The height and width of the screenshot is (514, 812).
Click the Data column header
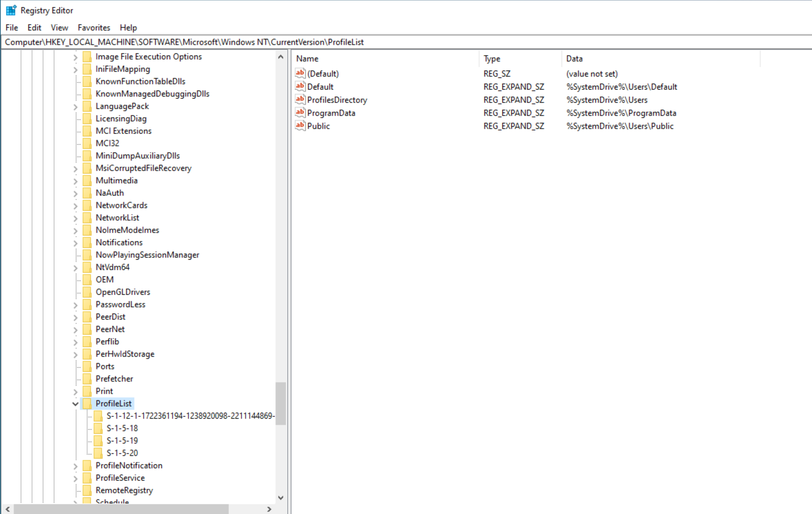574,59
